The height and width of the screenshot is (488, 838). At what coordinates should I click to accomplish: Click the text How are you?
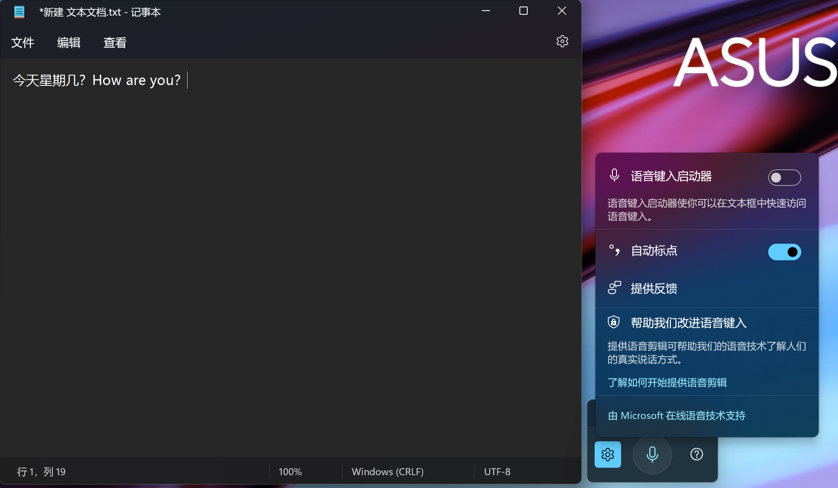pos(136,80)
